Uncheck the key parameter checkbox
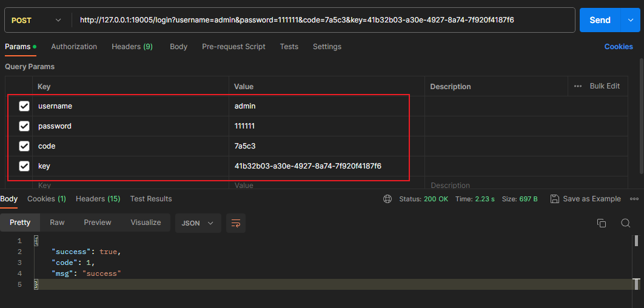The image size is (644, 308). 24,166
